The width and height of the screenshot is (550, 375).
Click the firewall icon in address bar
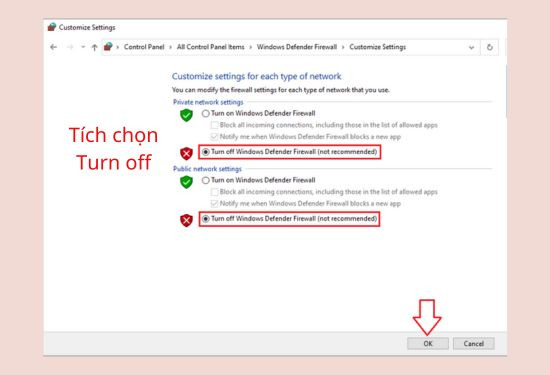pos(108,47)
